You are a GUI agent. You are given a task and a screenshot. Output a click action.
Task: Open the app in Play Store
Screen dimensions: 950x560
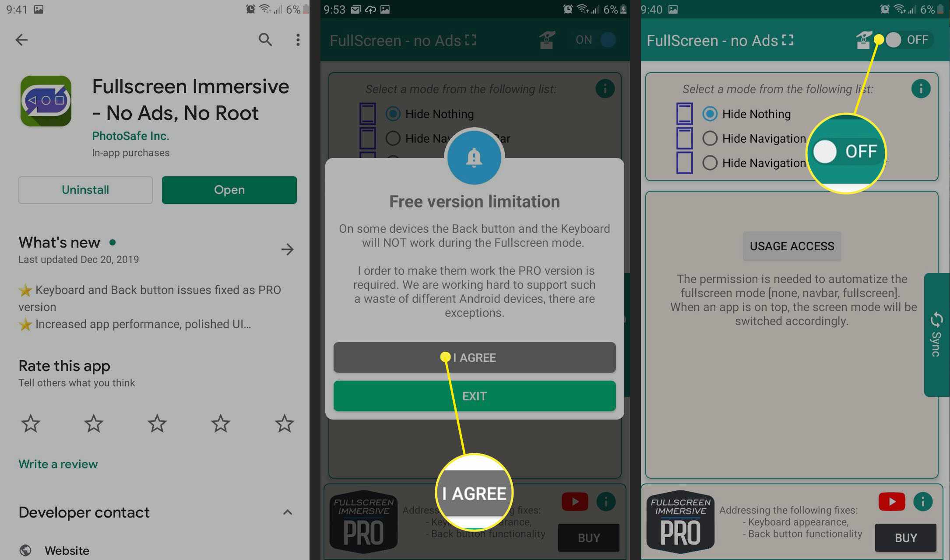(x=229, y=189)
